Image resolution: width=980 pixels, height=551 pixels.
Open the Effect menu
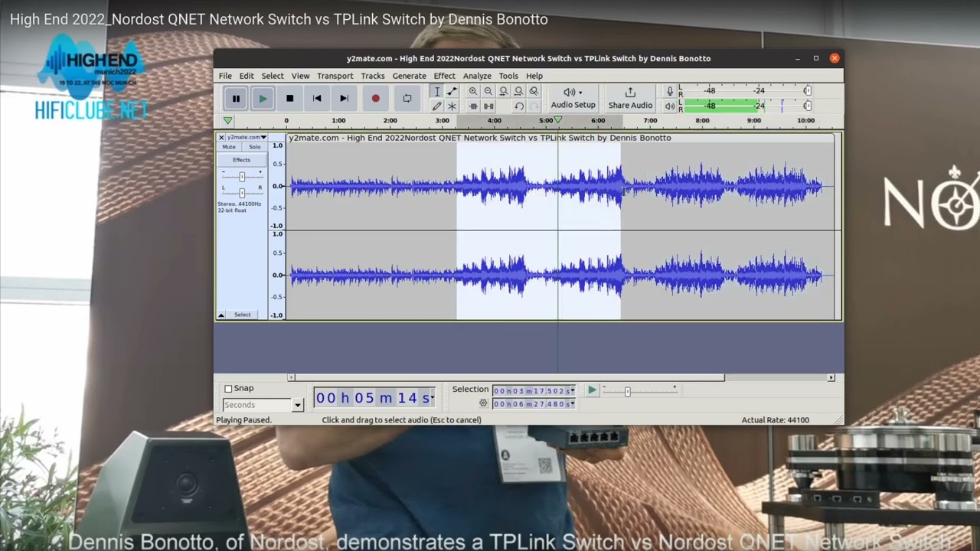444,76
